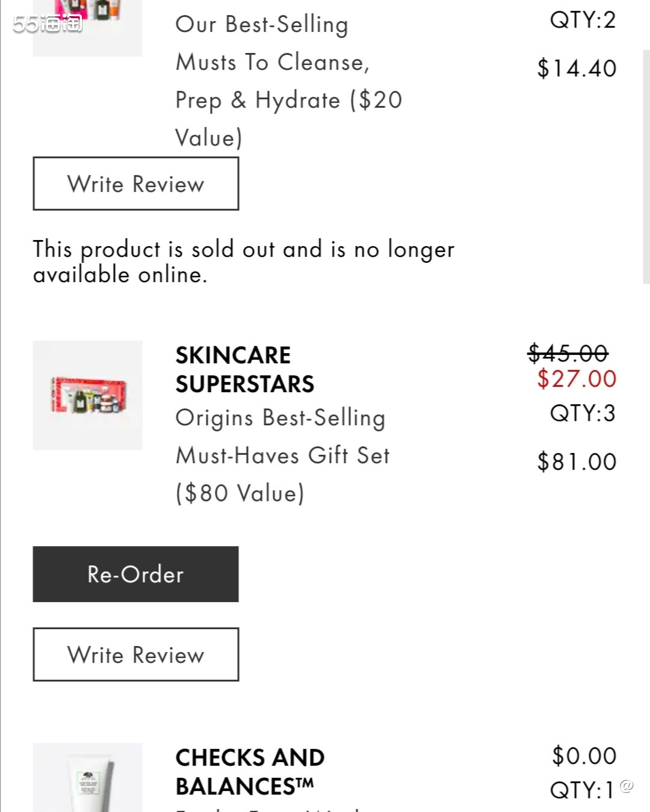Open the Musts To Cleanse, Prep & Hydrate description
The image size is (650, 812).
point(289,81)
